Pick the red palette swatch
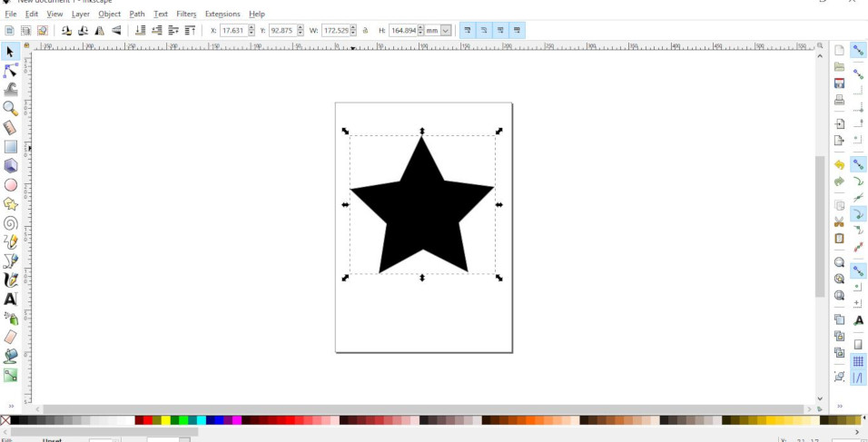The height and width of the screenshot is (442, 868). [x=148, y=420]
